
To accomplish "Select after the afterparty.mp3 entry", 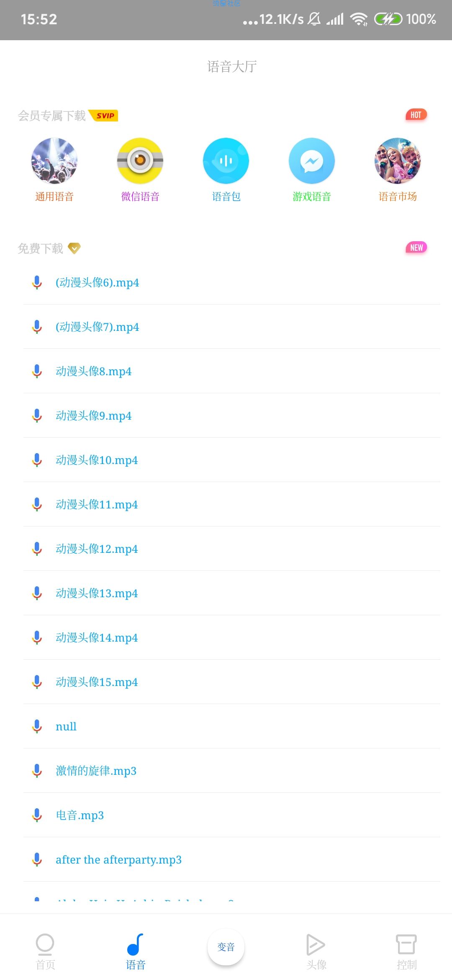I will [231, 859].
